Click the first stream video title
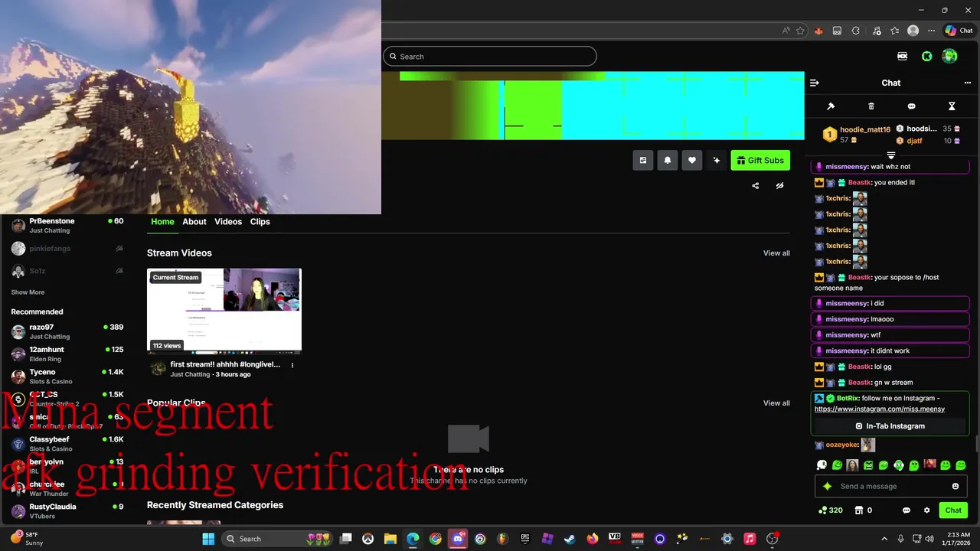This screenshot has width=980, height=551. pos(225,365)
